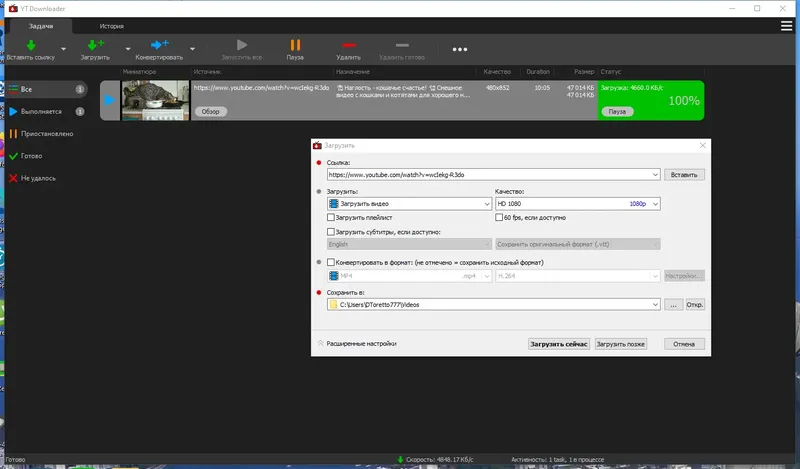This screenshot has height=469, width=800.
Task: Enable the Загрузить плейлист checkbox
Action: [x=331, y=217]
